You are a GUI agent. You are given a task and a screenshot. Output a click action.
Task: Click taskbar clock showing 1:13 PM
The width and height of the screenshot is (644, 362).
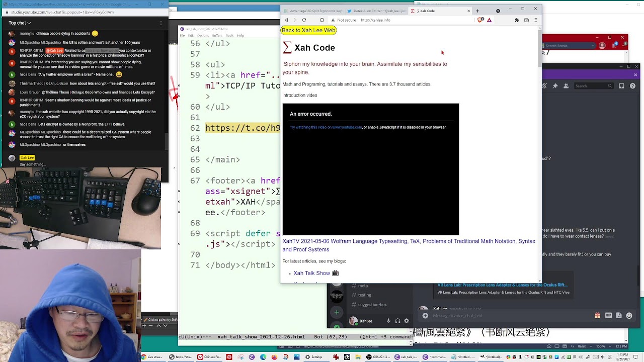623,357
